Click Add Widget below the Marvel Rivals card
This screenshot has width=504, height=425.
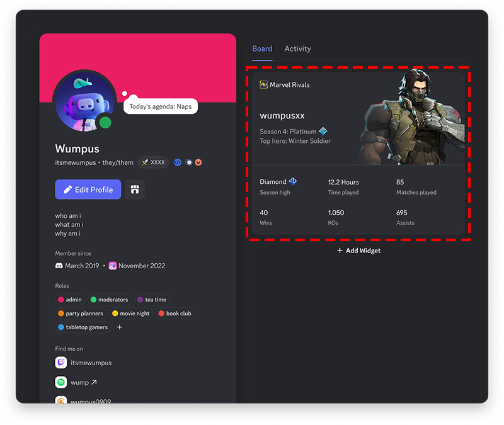point(358,251)
